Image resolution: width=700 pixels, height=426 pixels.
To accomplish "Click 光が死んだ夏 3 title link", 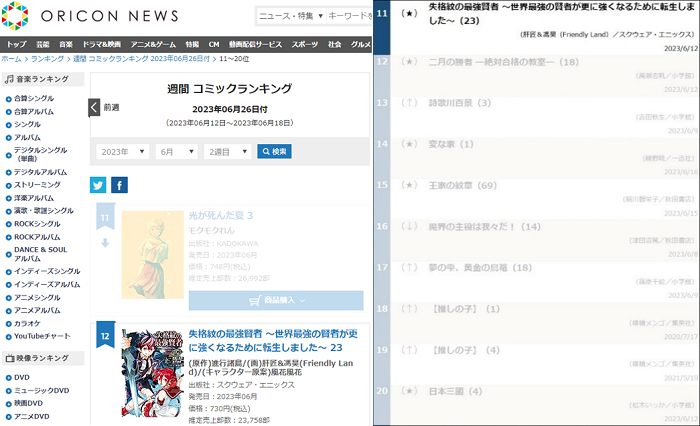I will coord(221,216).
